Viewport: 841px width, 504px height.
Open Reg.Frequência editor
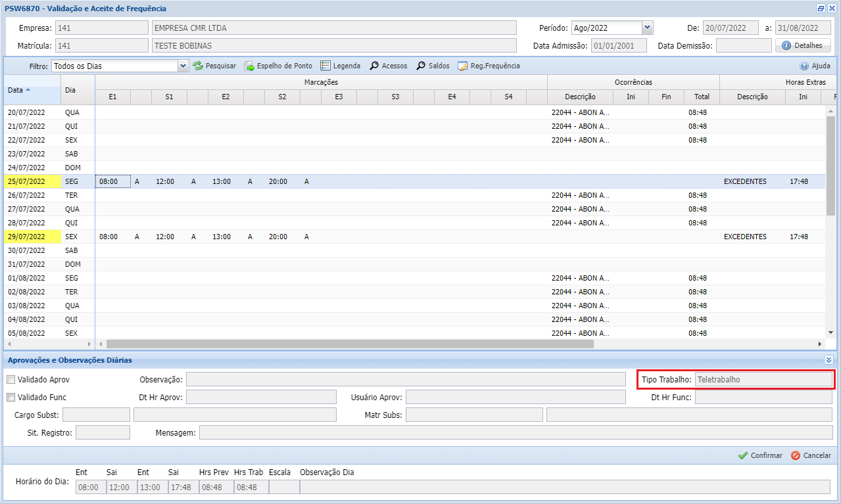tap(489, 66)
